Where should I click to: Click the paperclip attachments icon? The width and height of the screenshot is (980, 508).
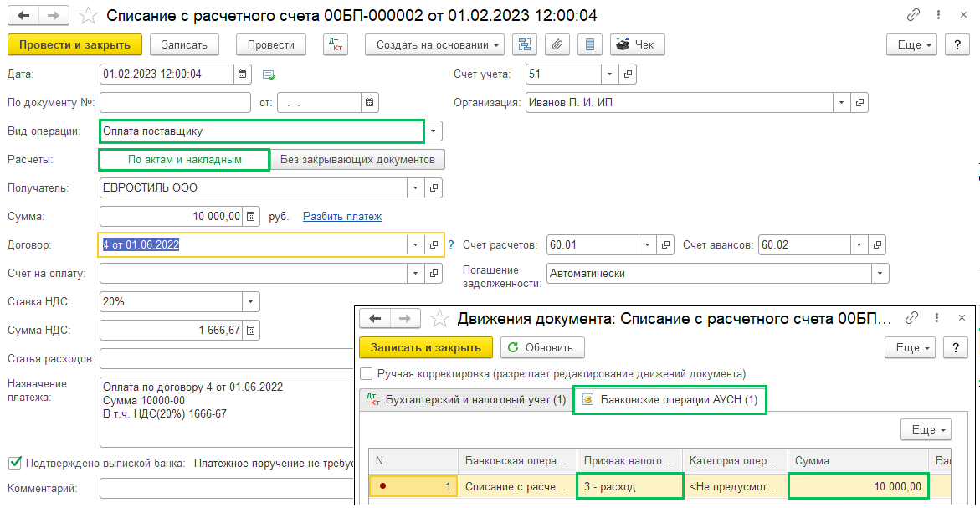[557, 45]
